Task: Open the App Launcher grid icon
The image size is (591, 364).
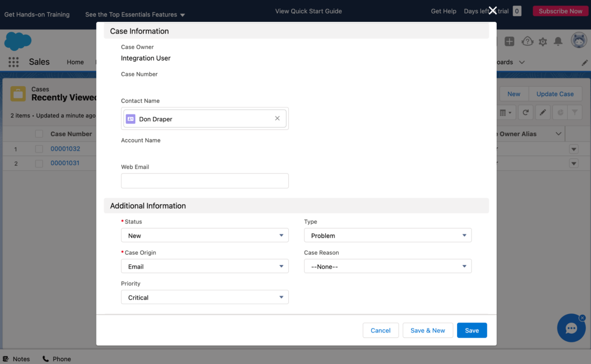Action: (13, 62)
